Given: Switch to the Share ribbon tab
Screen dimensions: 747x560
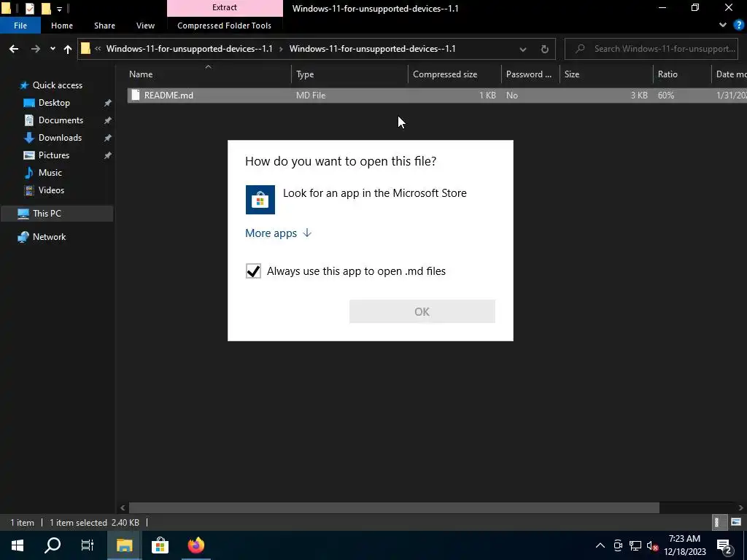Looking at the screenshot, I should pos(104,26).
